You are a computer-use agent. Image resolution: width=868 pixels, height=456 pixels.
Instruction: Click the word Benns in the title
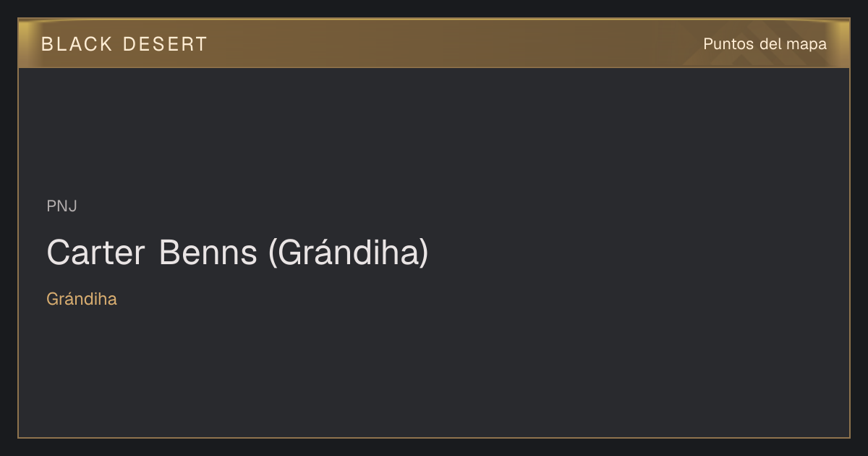point(208,253)
